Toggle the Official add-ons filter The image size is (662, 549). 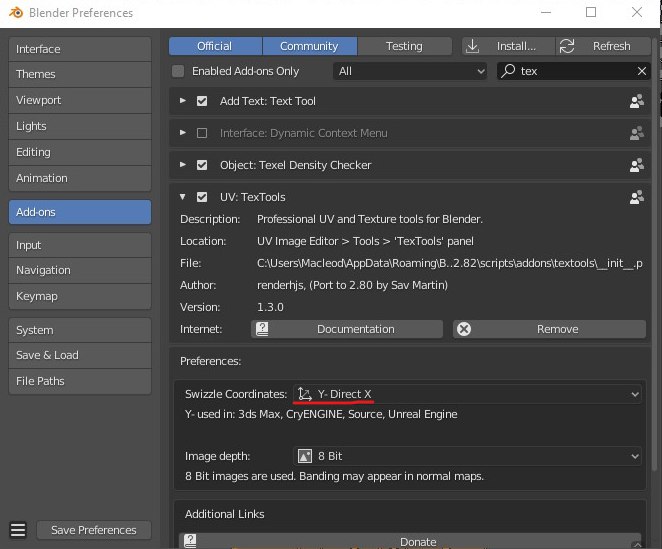tap(215, 46)
